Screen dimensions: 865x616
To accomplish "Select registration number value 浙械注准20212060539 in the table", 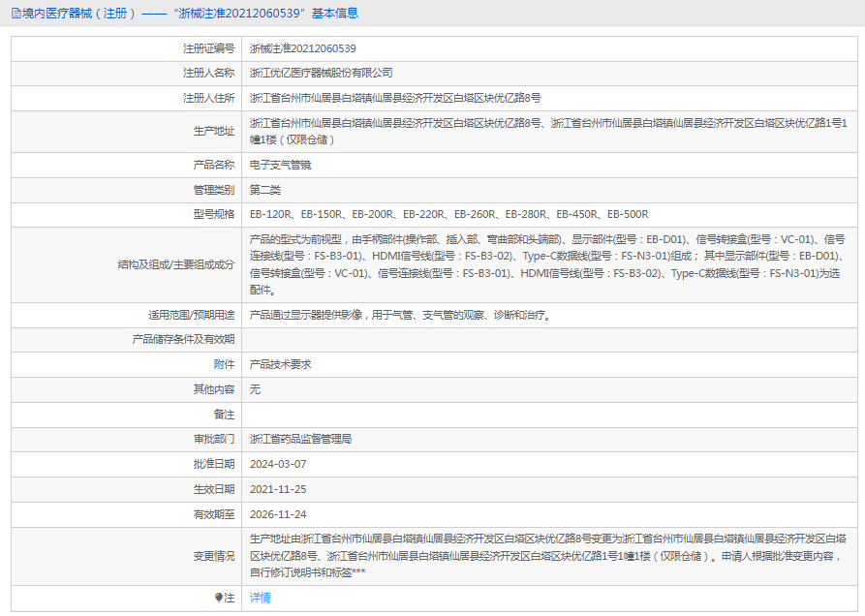I will pos(302,48).
